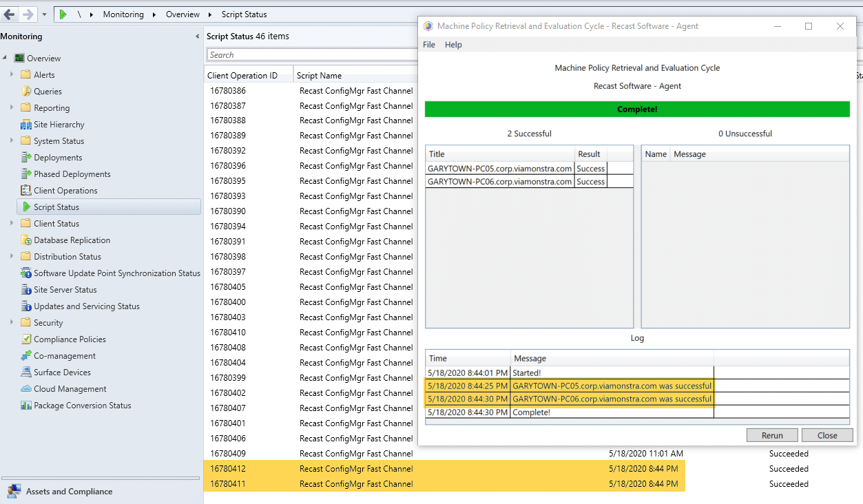The width and height of the screenshot is (863, 504).
Task: Click the Database Replication icon
Action: tap(26, 240)
